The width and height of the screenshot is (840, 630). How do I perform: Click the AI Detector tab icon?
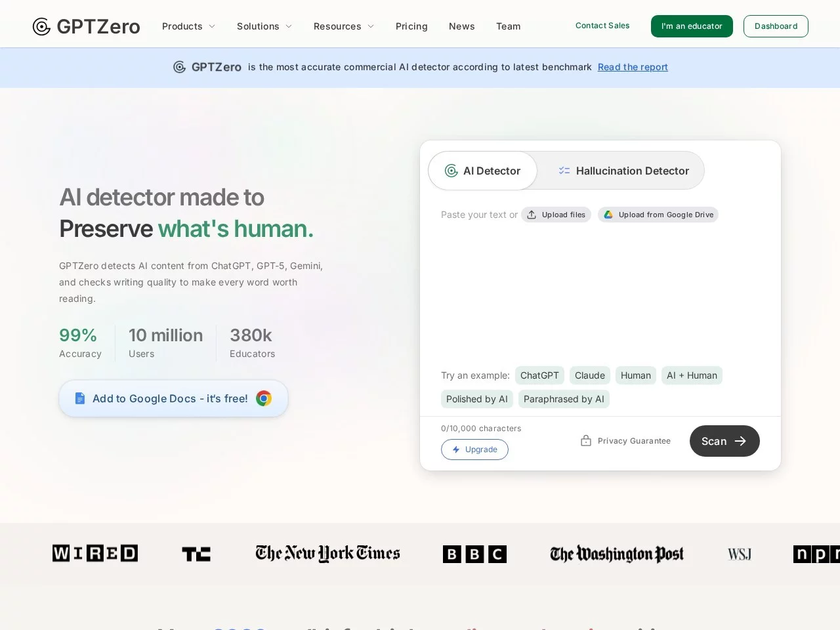pos(451,171)
